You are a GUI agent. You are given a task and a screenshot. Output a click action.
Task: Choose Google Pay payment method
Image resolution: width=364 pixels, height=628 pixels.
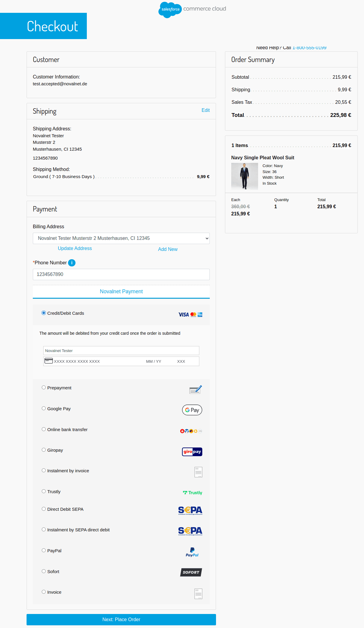tap(44, 408)
